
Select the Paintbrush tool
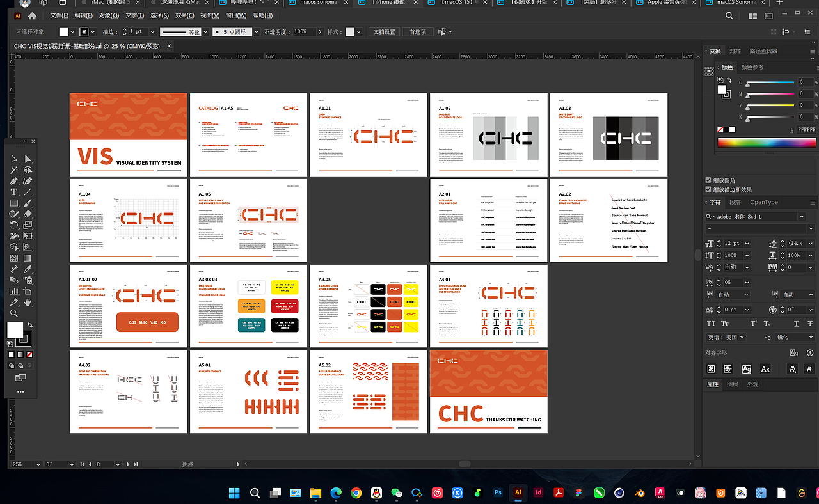point(28,203)
